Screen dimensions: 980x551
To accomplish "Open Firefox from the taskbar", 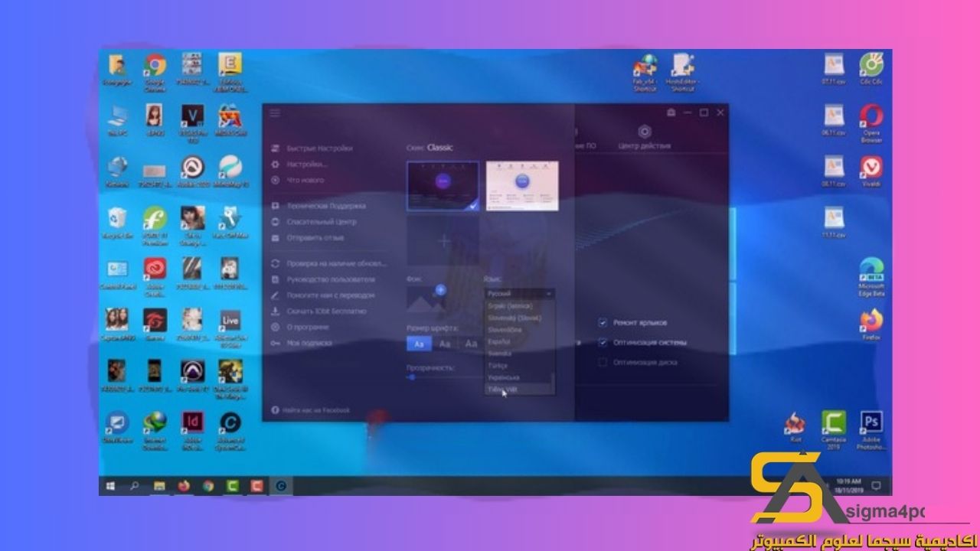I will click(184, 485).
